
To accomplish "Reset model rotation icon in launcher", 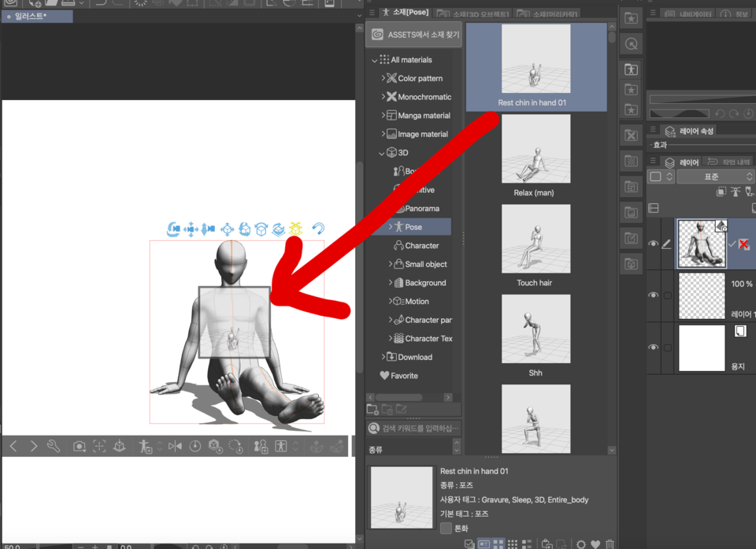I will pyautogui.click(x=235, y=447).
